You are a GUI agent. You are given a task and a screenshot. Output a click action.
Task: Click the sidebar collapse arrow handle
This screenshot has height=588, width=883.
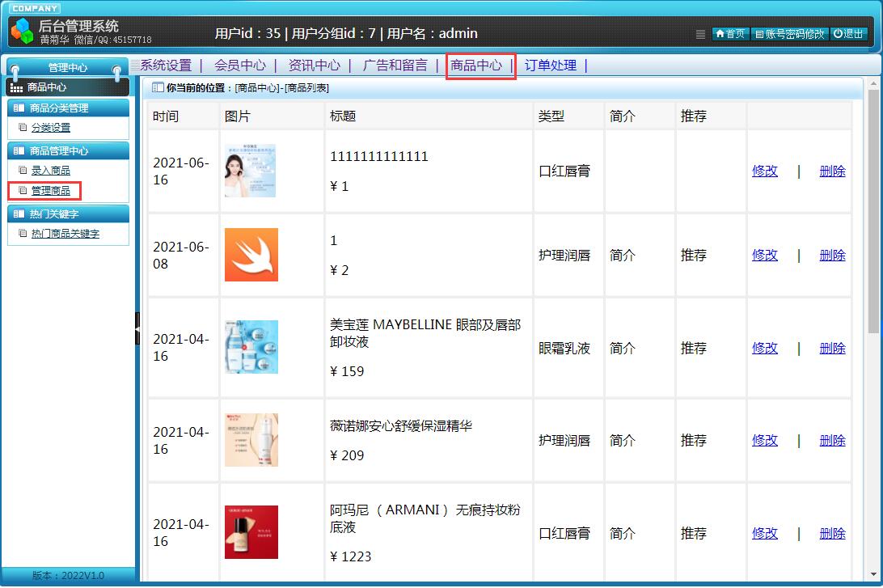coord(137,328)
